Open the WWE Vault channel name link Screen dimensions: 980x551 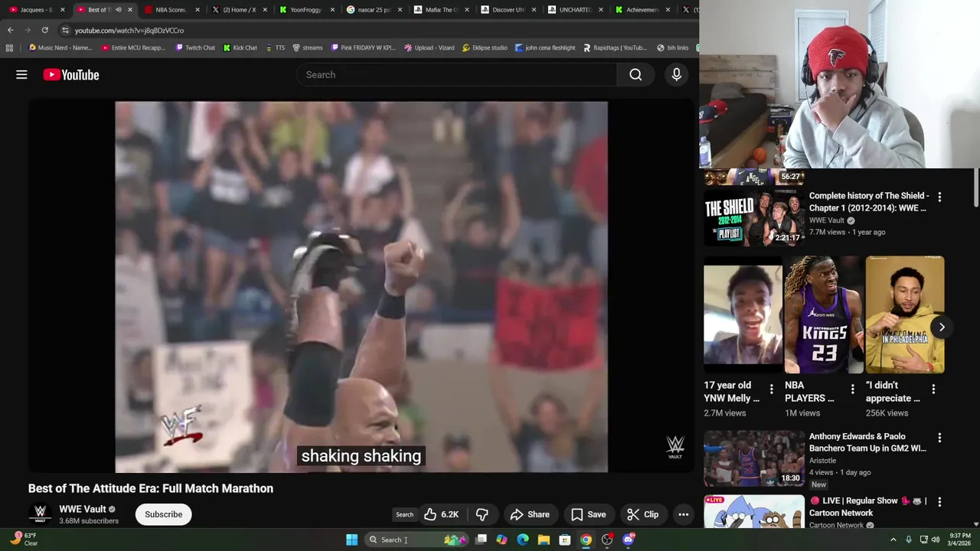pos(83,509)
